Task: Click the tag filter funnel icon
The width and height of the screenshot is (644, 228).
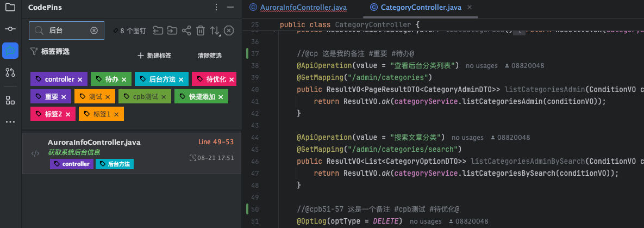Action: [x=34, y=52]
